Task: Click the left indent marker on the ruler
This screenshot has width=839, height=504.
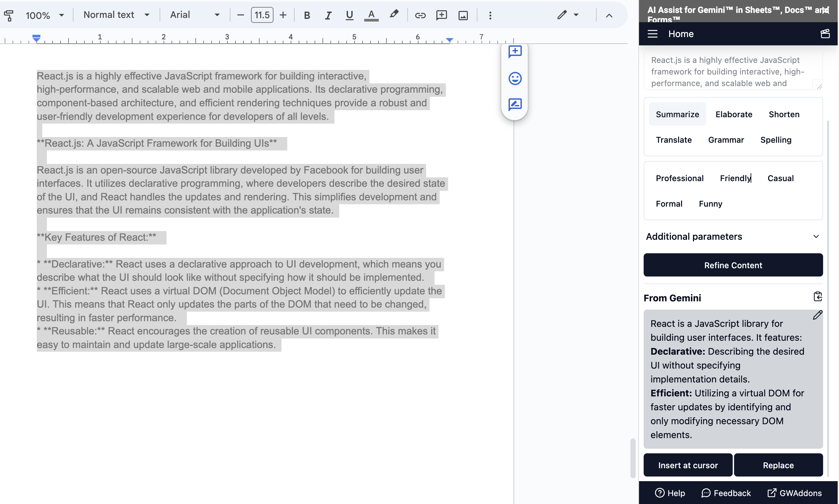Action: (x=36, y=38)
